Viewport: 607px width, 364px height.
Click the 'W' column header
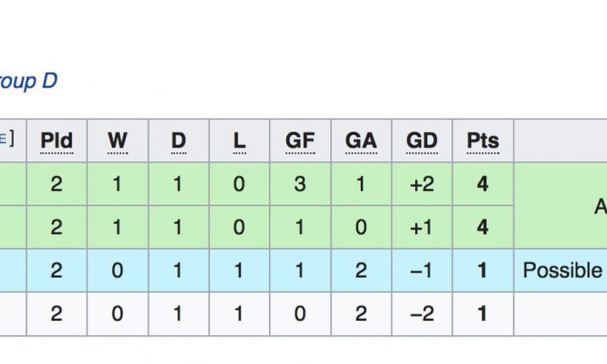click(118, 140)
